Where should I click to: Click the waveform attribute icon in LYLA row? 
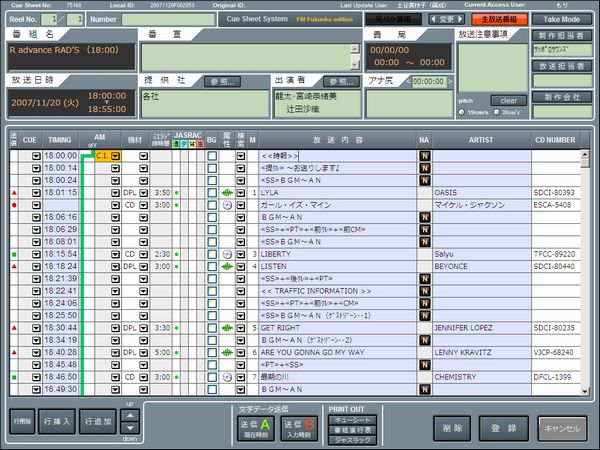[227, 193]
